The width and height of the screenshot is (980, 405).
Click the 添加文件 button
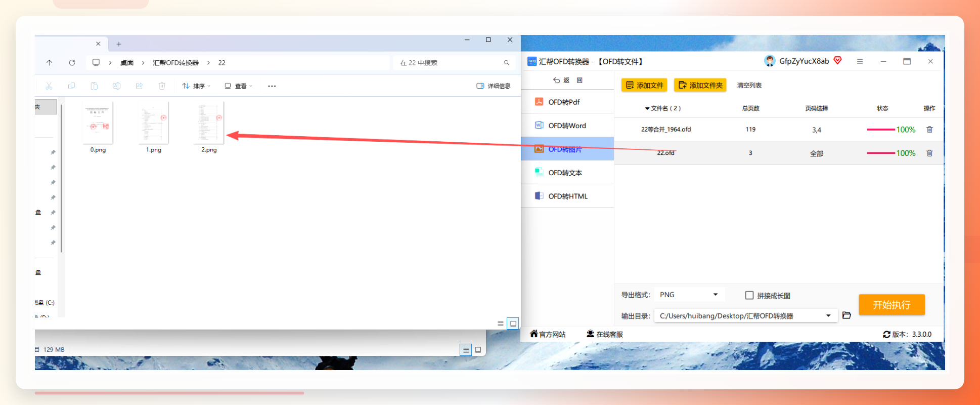[x=644, y=85]
